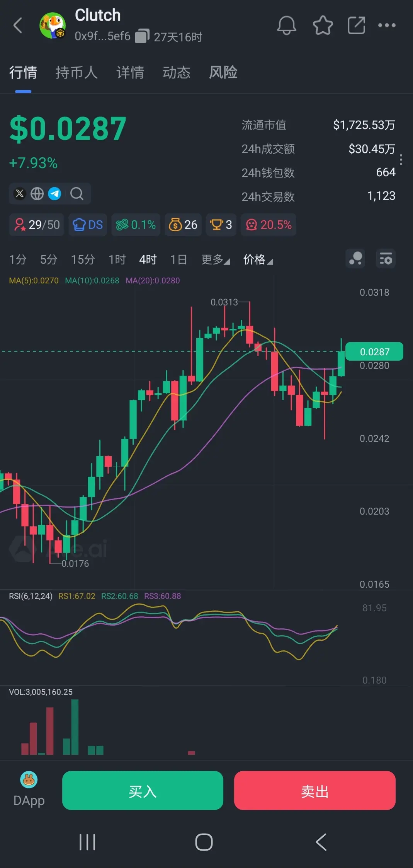Viewport: 413px width, 868px height.
Task: Tap the green 买入 button
Action: tap(143, 790)
